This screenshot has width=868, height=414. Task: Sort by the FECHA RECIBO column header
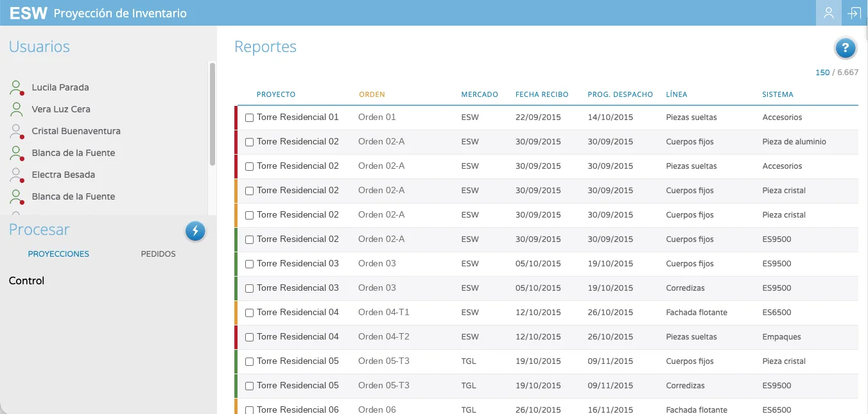tap(542, 94)
